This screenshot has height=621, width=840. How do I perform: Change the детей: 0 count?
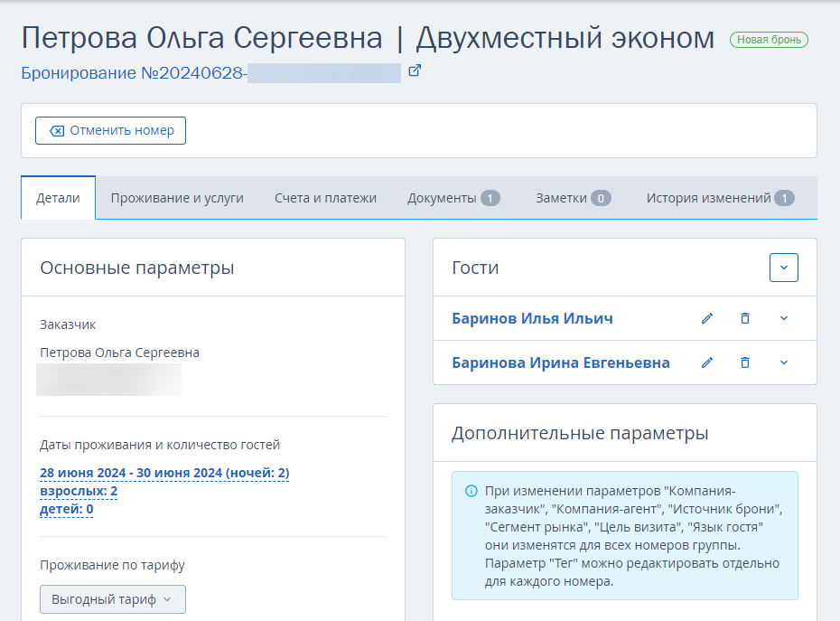[67, 509]
